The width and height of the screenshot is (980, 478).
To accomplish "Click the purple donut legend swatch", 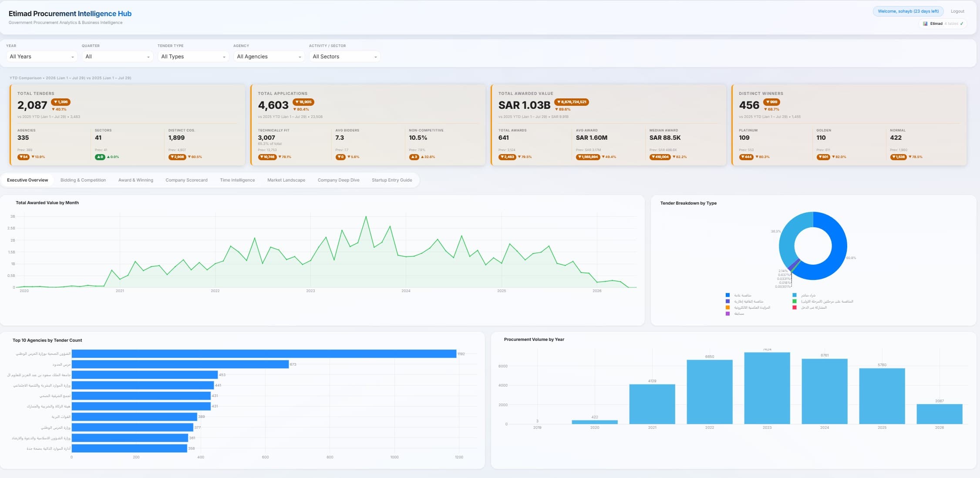I will (727, 313).
